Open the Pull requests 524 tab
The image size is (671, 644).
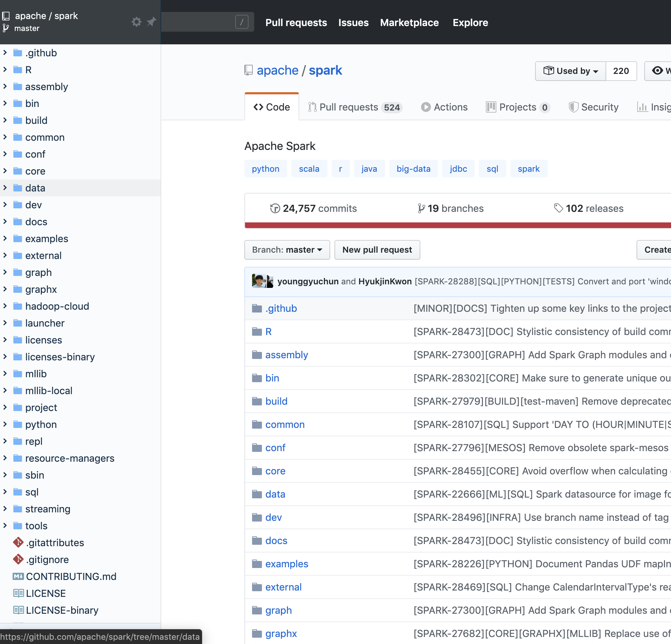coord(355,107)
